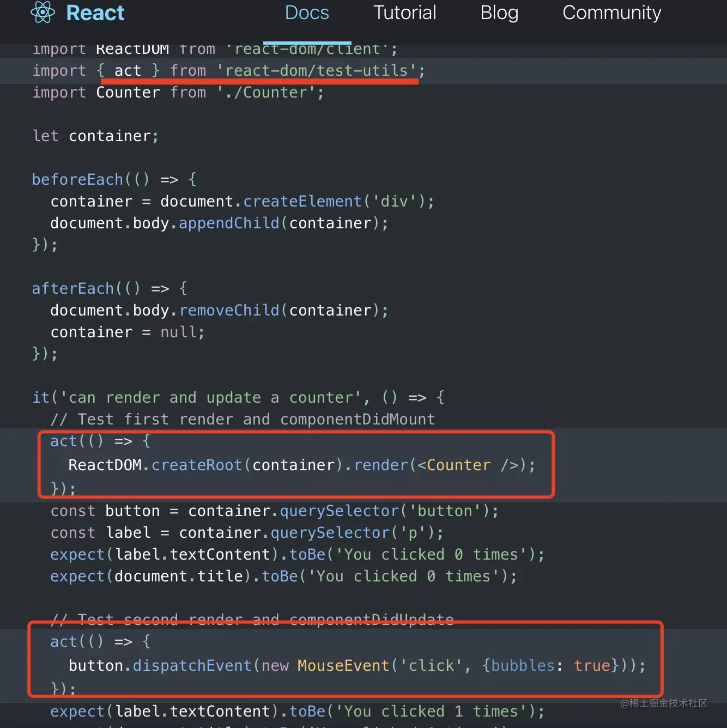
Task: Click the removeChild method call
Action: tap(229, 310)
